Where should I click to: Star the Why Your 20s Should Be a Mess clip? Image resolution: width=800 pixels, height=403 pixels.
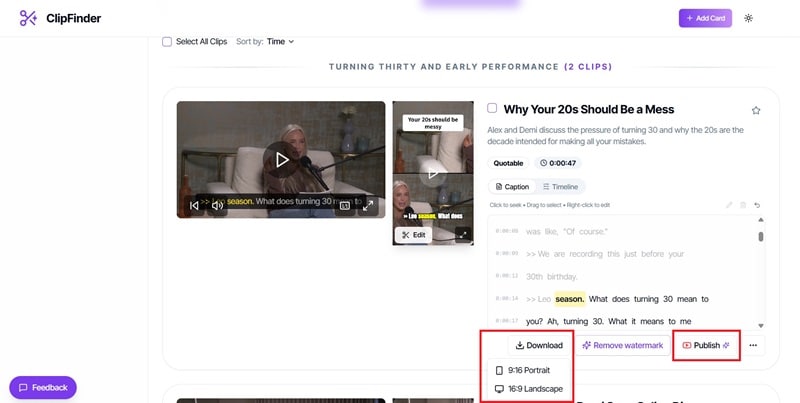(756, 110)
